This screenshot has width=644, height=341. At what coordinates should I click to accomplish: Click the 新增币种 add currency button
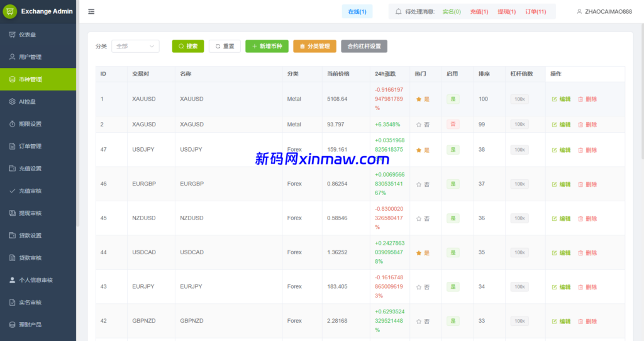pyautogui.click(x=267, y=46)
